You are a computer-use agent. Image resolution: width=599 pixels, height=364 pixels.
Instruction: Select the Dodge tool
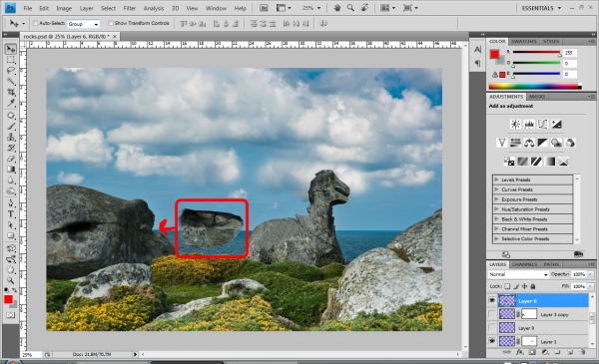coord(11,190)
